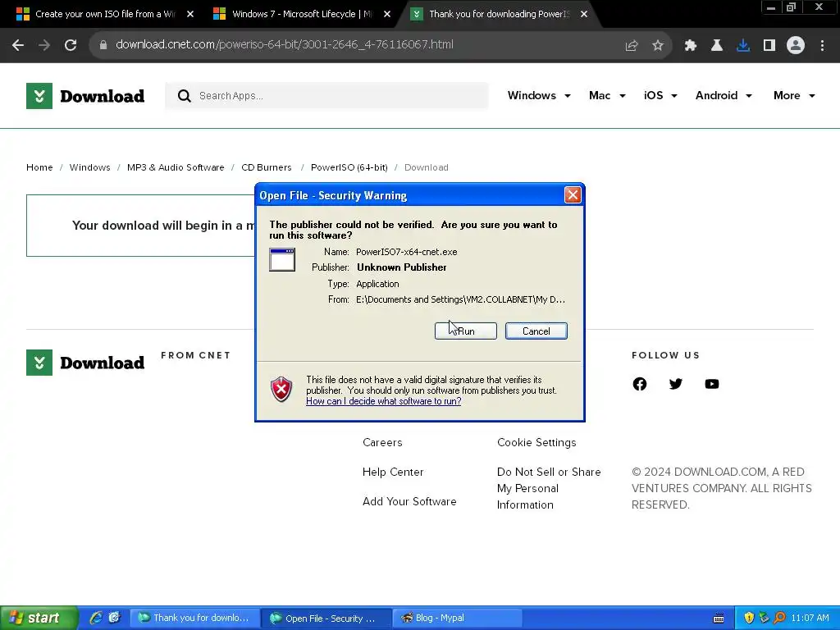Screen dimensions: 840x630
Task: Open 'How can I decide what software to run?'
Action: pos(384,401)
